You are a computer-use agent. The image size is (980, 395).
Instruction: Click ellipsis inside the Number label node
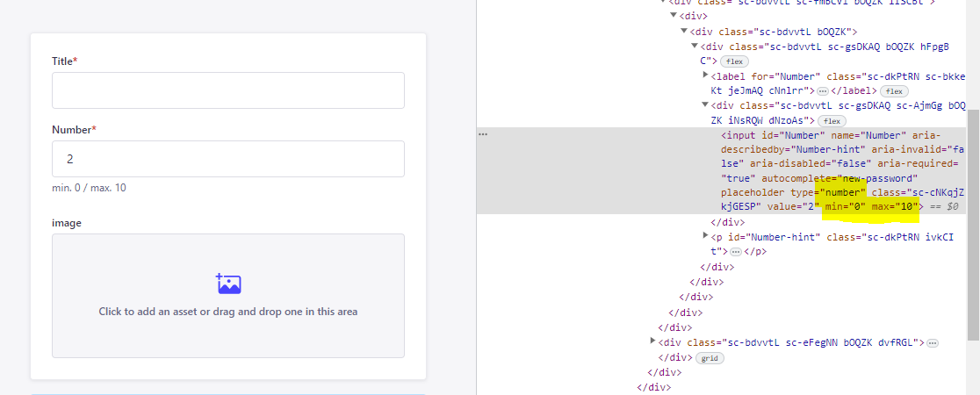click(822, 90)
